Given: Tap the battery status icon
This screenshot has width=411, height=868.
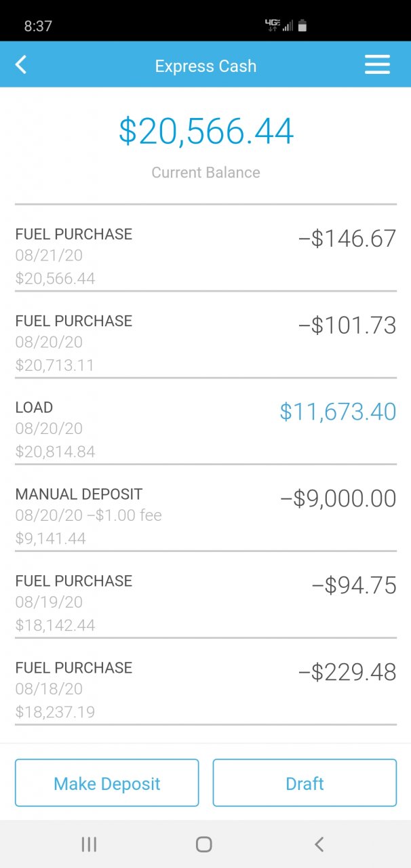Looking at the screenshot, I should (x=302, y=26).
